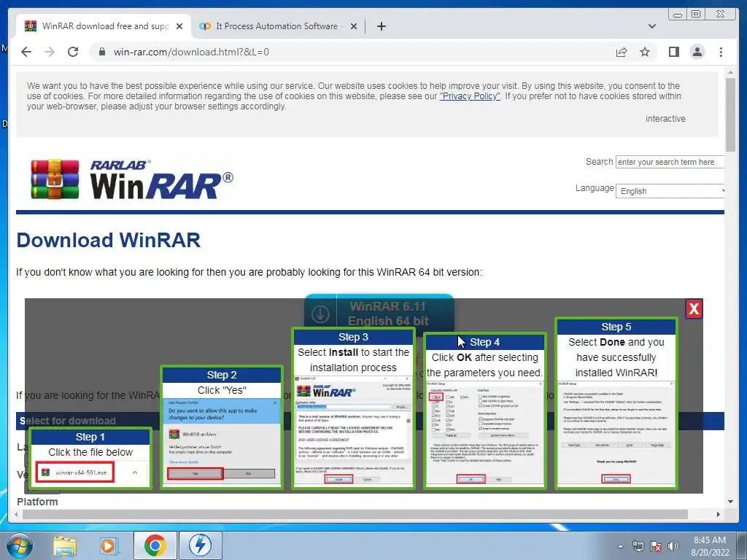Image resolution: width=747 pixels, height=560 pixels.
Task: Click the Chrome taskbar icon
Action: (x=155, y=545)
